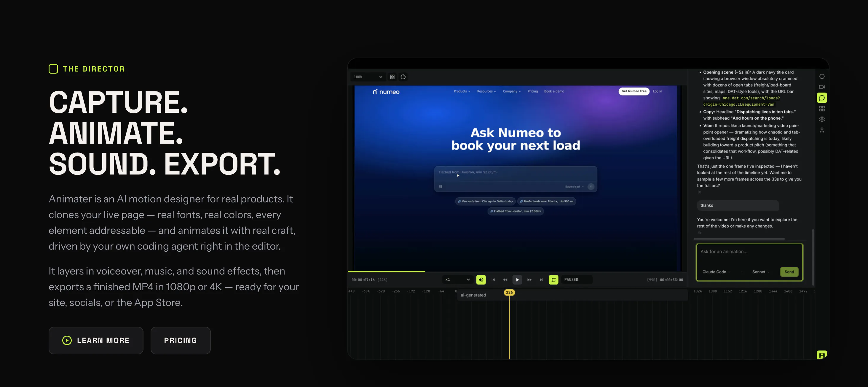Image resolution: width=868 pixels, height=387 pixels.
Task: Click the 00:00:07:16 current timecode
Action: pos(363,280)
